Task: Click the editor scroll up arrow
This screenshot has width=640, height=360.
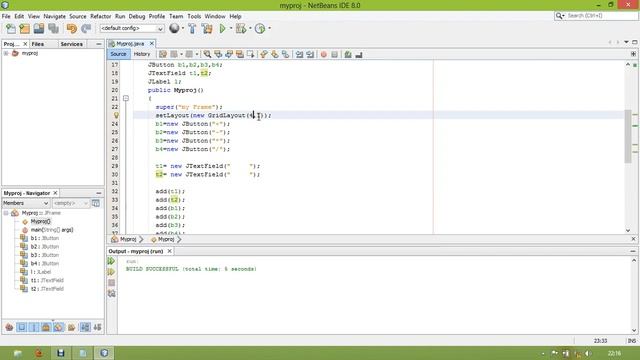Action: click(628, 64)
